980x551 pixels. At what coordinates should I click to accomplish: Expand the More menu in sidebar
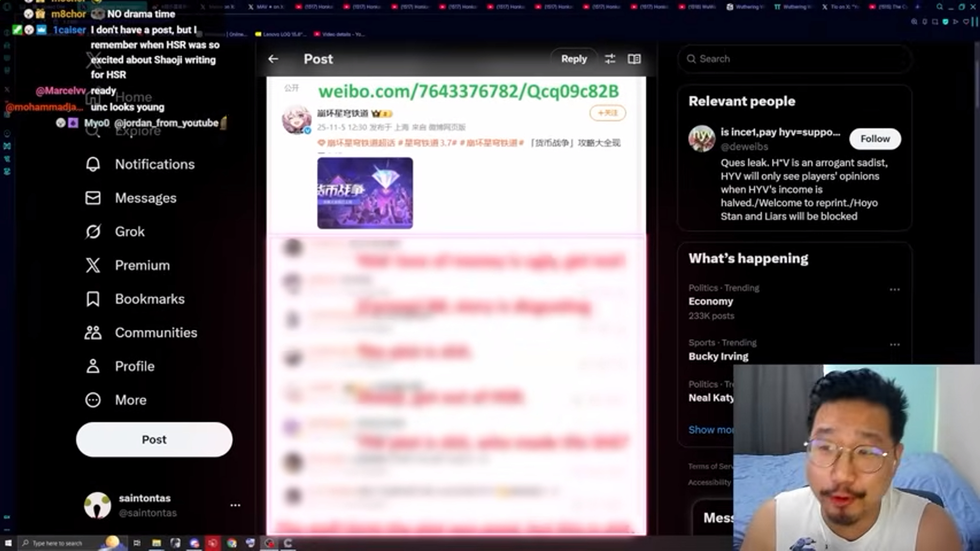click(93, 400)
